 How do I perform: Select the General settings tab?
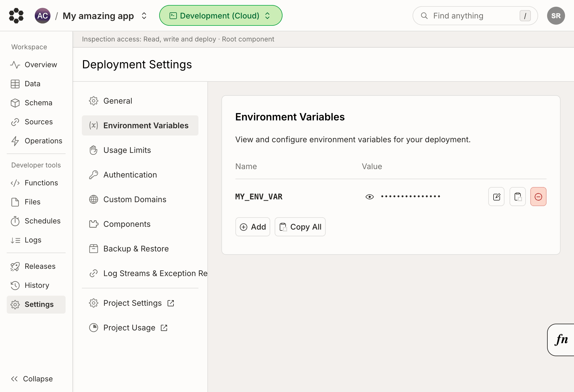pyautogui.click(x=140, y=101)
